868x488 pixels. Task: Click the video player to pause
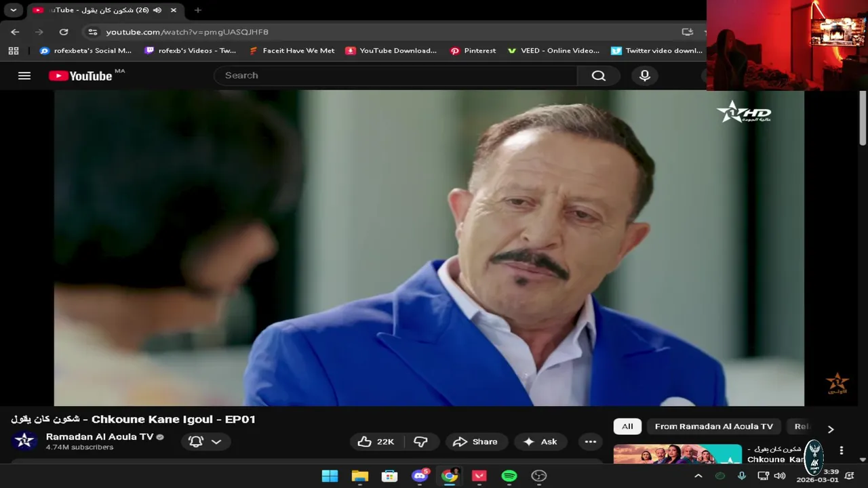tap(429, 248)
